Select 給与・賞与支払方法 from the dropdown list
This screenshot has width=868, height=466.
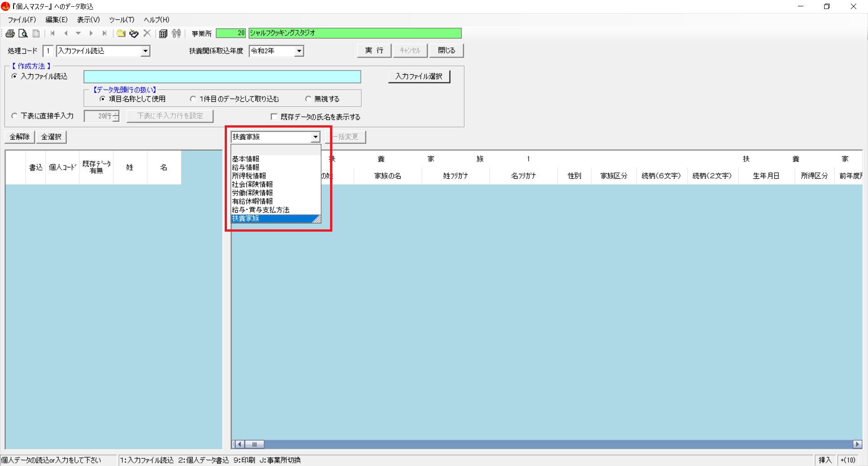276,210
